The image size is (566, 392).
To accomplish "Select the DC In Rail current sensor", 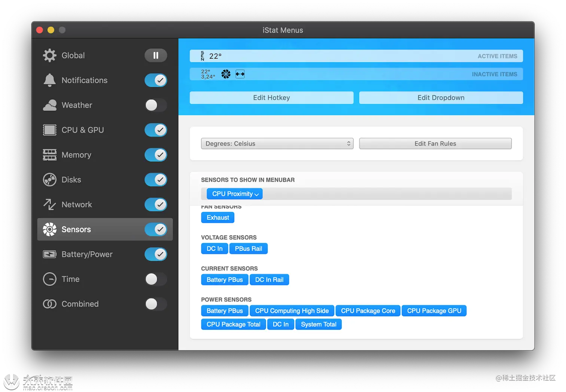I will coord(269,280).
